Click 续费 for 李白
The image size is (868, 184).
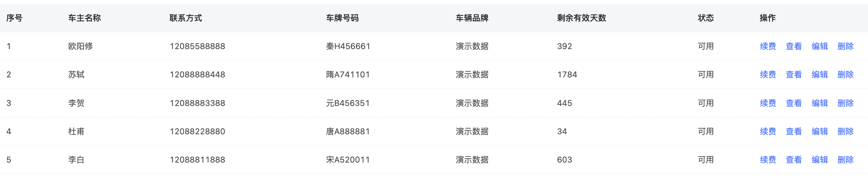(768, 160)
